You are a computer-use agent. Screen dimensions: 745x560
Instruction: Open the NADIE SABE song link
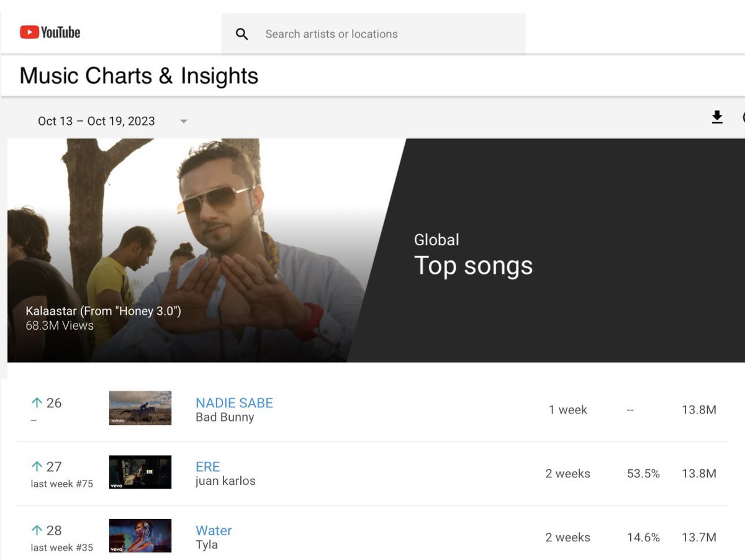(234, 402)
